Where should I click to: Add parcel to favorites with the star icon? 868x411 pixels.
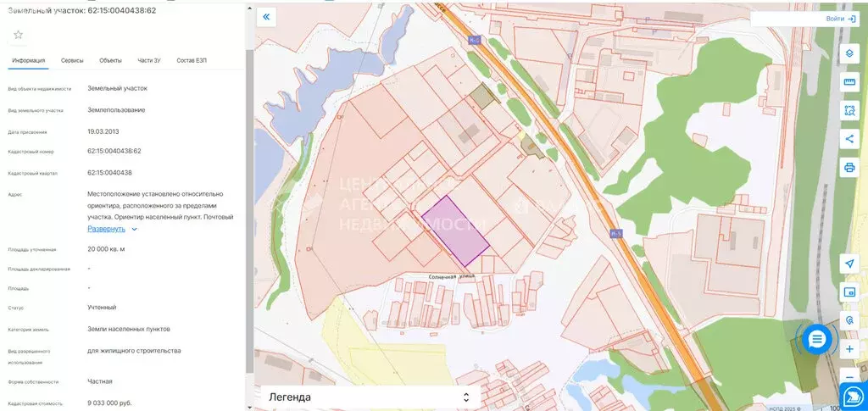[18, 35]
